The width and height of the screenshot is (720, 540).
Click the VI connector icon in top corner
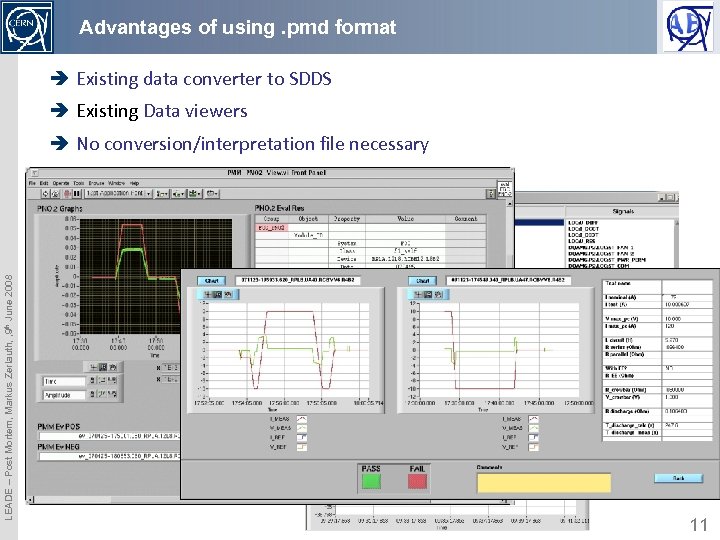505,189
